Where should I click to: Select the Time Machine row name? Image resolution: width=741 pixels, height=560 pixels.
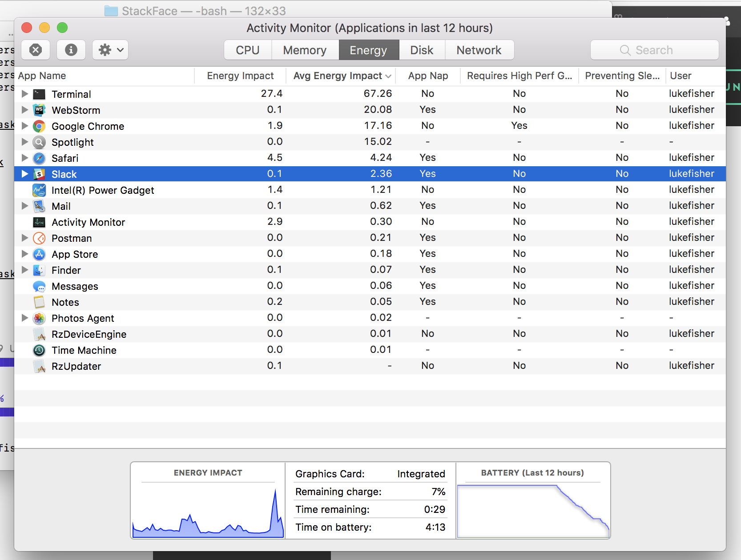point(84,350)
